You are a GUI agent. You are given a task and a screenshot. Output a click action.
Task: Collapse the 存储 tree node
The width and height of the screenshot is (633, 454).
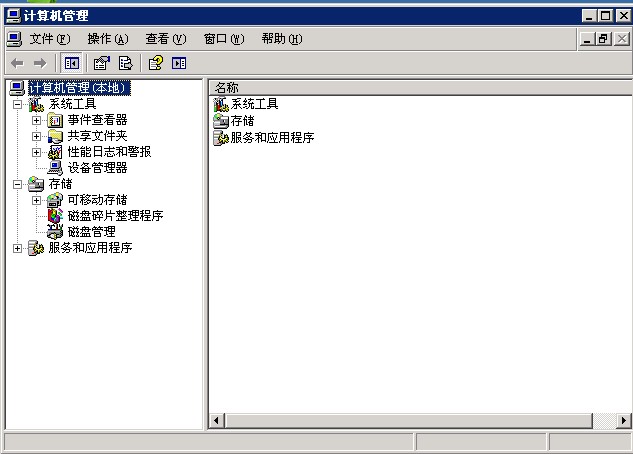(17, 184)
